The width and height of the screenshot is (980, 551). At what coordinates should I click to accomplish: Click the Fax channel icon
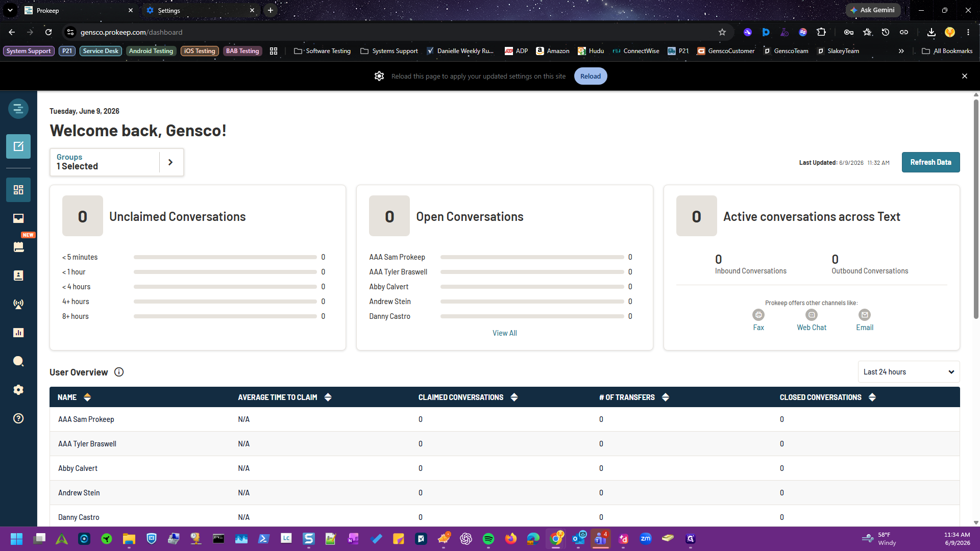758,315
